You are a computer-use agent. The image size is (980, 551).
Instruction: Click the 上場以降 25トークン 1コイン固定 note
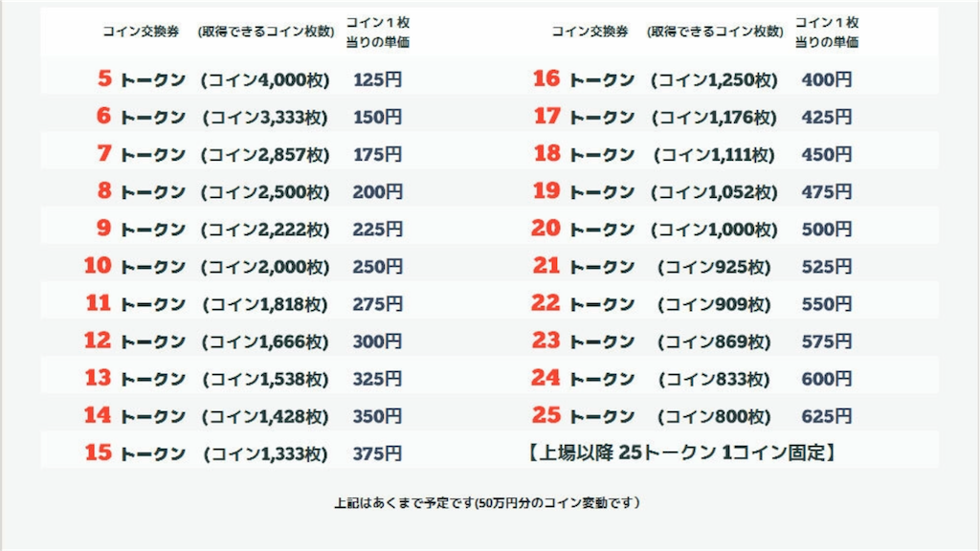681,452
